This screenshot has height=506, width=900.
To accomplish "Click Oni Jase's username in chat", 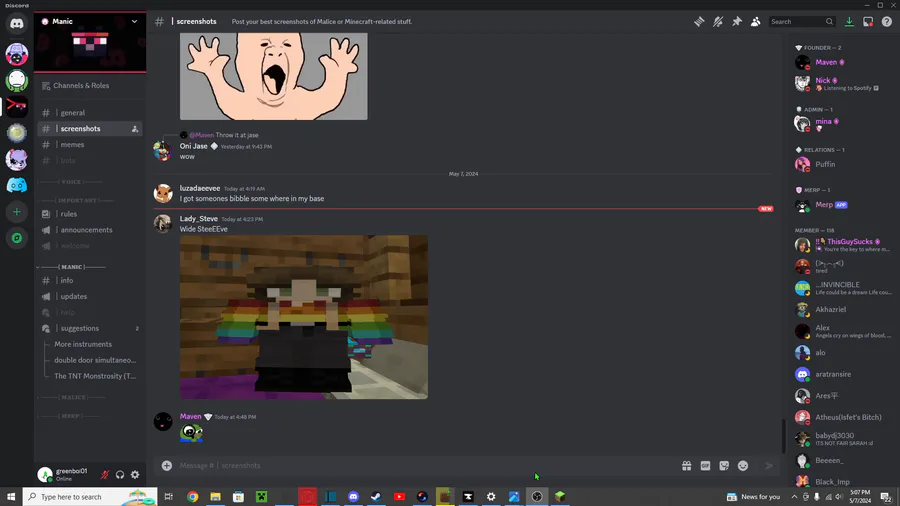I will tap(193, 146).
